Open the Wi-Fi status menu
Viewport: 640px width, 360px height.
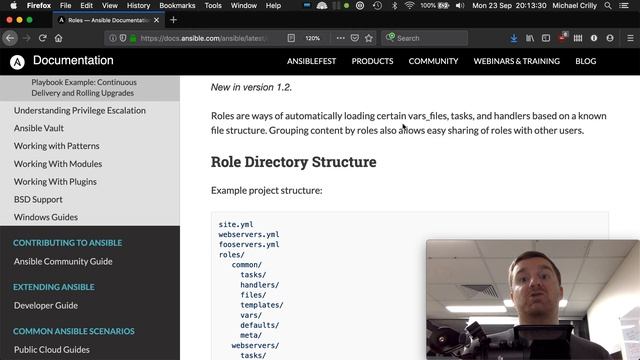click(409, 6)
